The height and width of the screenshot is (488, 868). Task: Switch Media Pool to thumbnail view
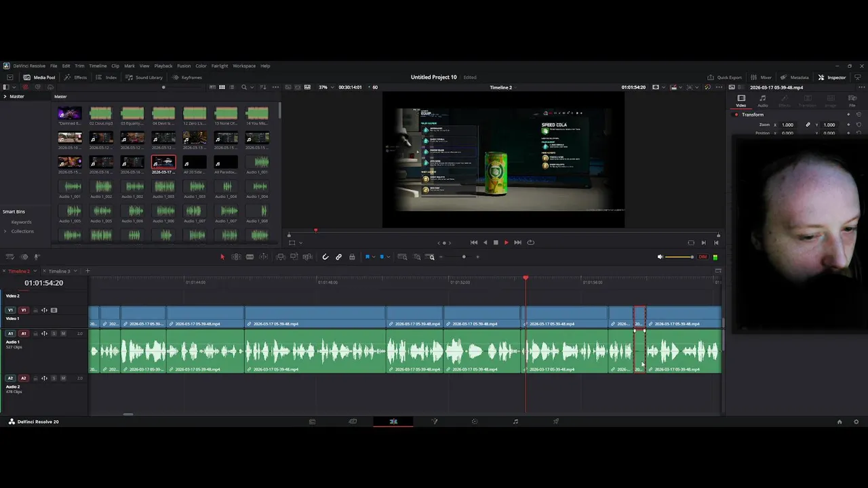click(222, 87)
